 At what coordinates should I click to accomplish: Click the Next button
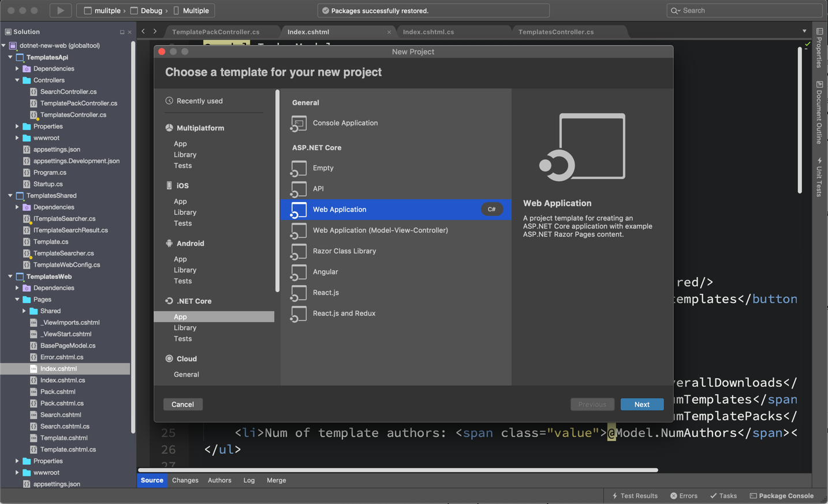(x=642, y=404)
